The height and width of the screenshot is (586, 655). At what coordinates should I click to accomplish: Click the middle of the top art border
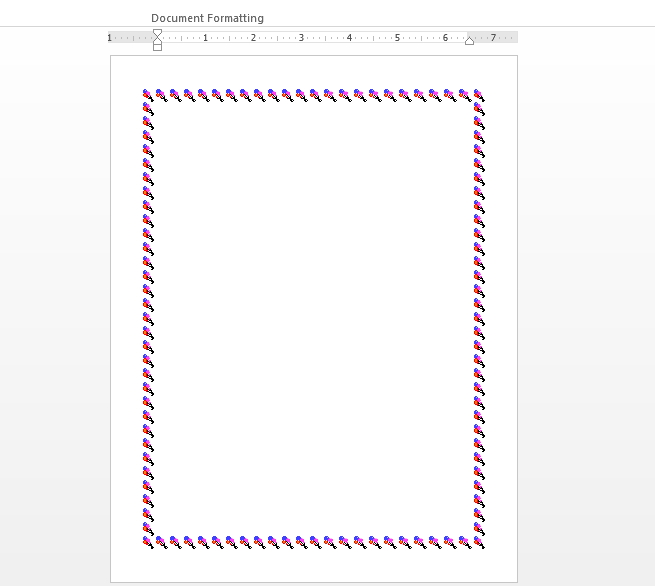click(x=313, y=95)
